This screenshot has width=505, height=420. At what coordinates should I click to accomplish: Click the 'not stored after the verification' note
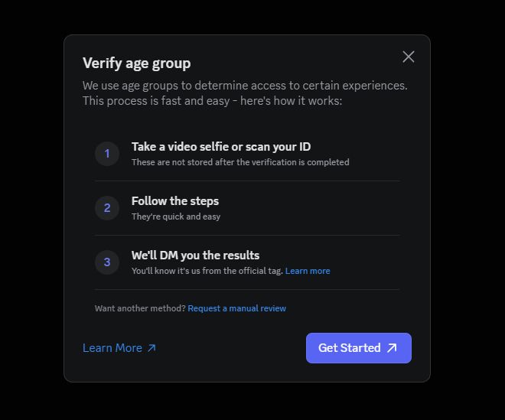(240, 162)
